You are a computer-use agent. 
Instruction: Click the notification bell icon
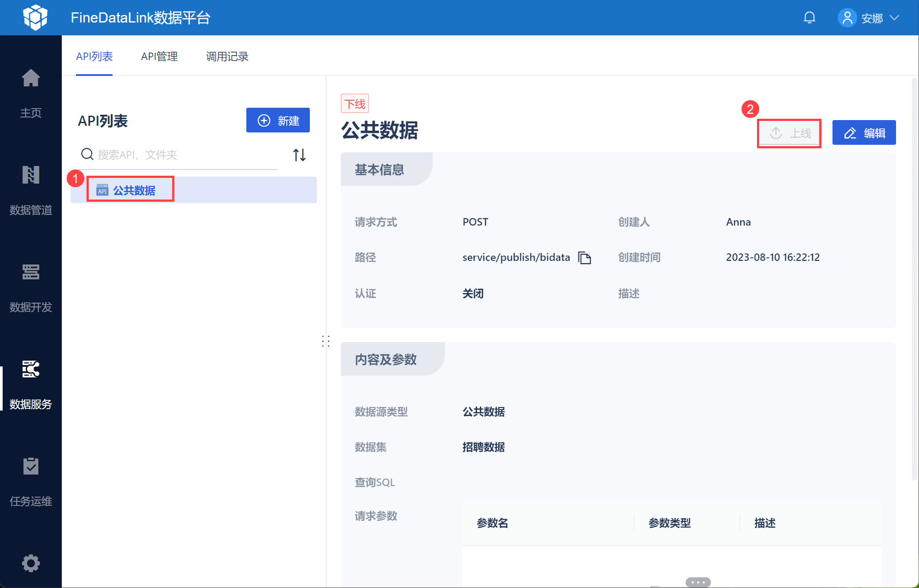[x=809, y=18]
